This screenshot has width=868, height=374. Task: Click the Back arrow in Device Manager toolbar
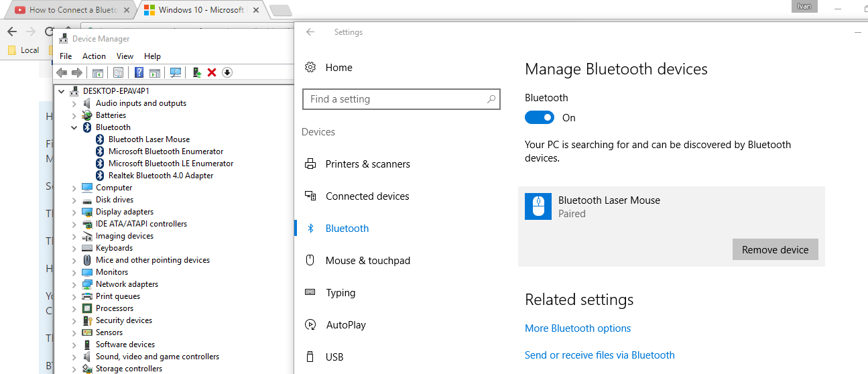tap(62, 72)
